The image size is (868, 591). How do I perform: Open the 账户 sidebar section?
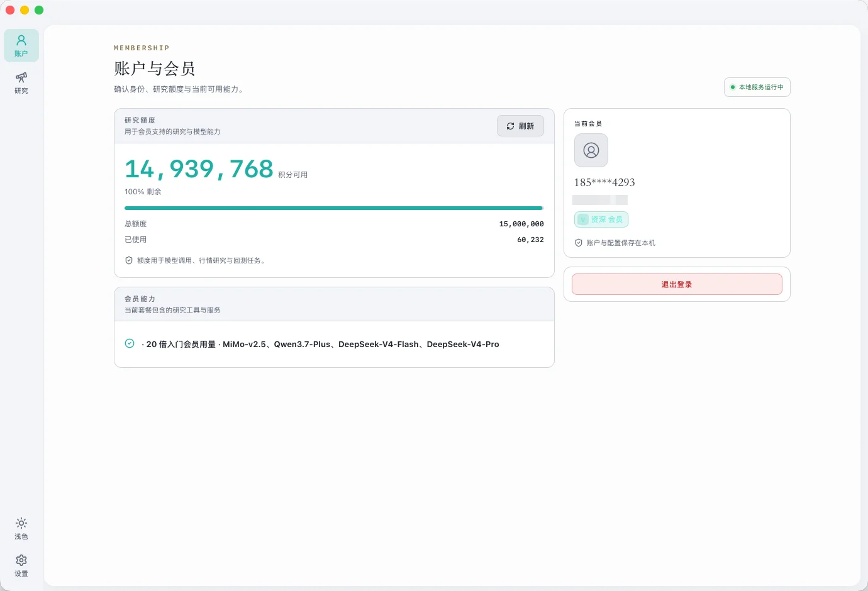click(21, 46)
